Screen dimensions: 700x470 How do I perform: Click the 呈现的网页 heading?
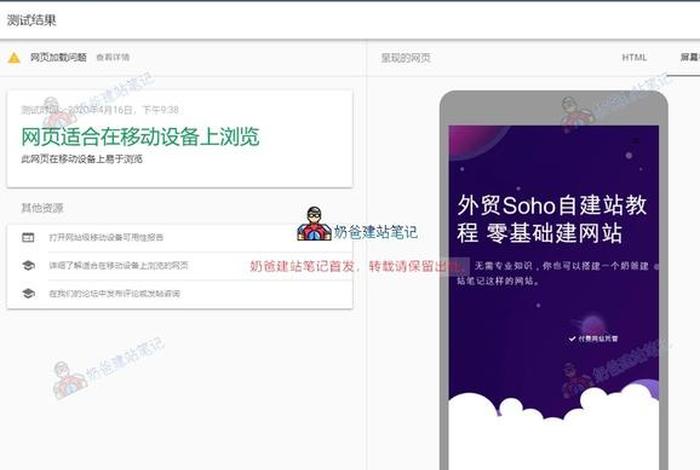click(406, 58)
